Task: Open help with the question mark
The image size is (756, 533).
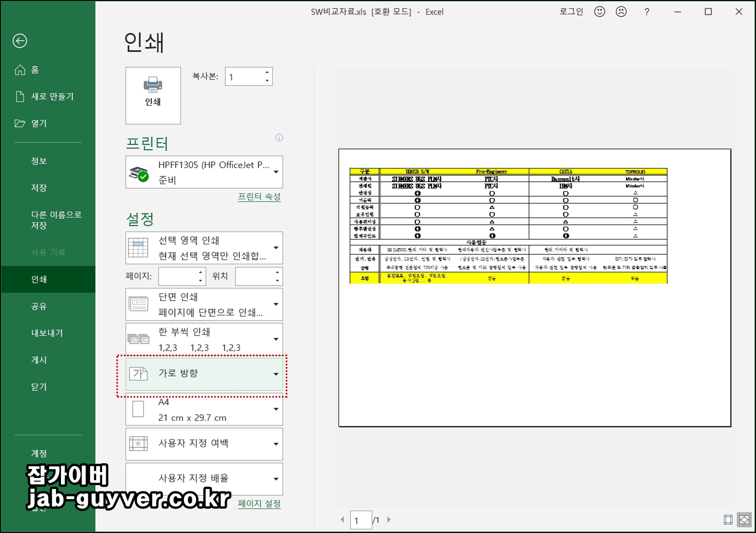Action: [647, 12]
